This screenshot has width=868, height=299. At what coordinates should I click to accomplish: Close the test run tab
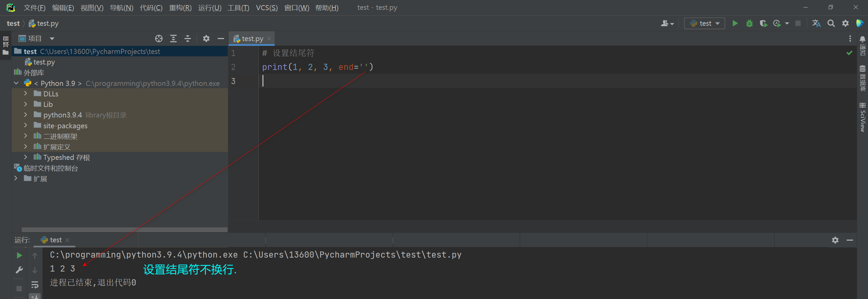point(67,240)
